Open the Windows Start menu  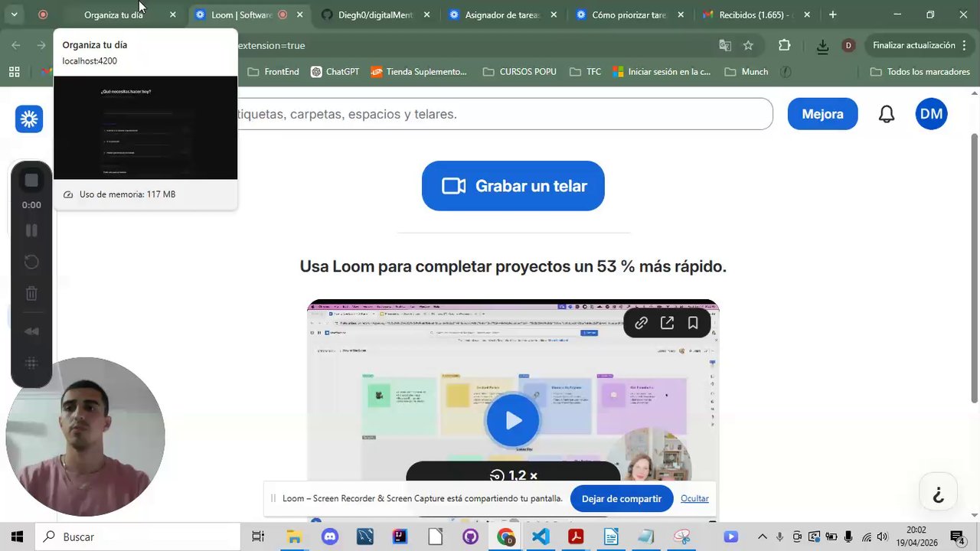click(x=17, y=536)
